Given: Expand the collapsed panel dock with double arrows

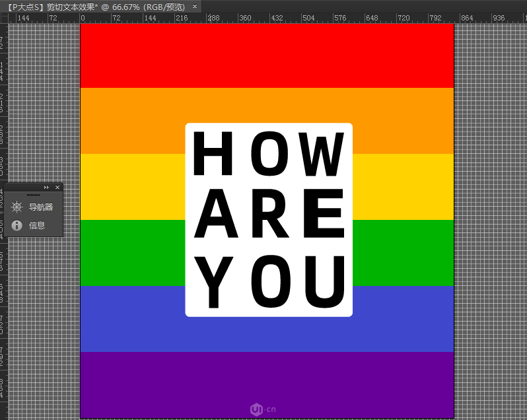Looking at the screenshot, I should pyautogui.click(x=46, y=188).
